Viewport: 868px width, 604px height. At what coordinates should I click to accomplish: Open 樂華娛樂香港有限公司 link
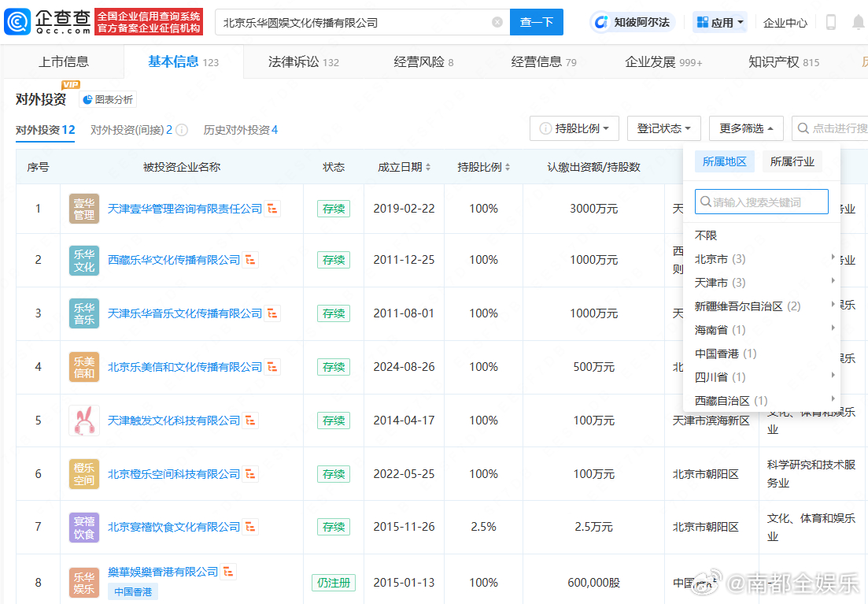(x=163, y=571)
